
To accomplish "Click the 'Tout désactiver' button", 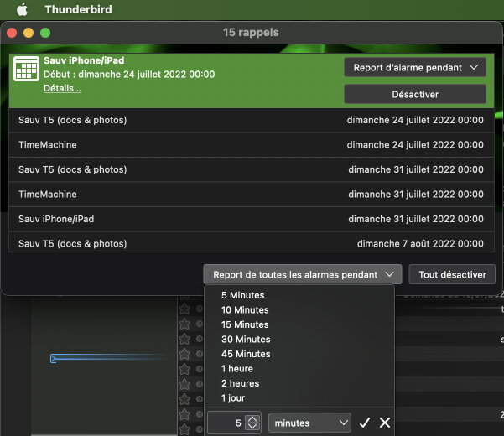I will point(452,274).
